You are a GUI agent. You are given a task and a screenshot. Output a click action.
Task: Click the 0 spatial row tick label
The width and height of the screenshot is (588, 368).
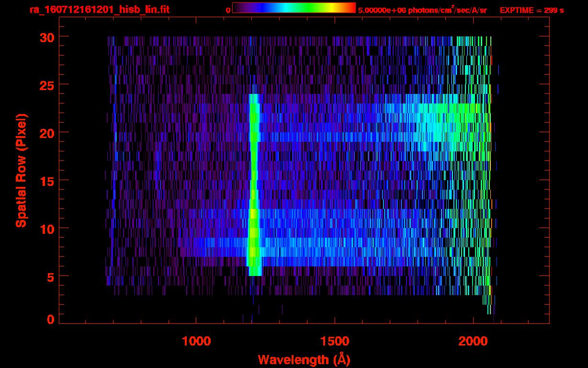(50, 320)
